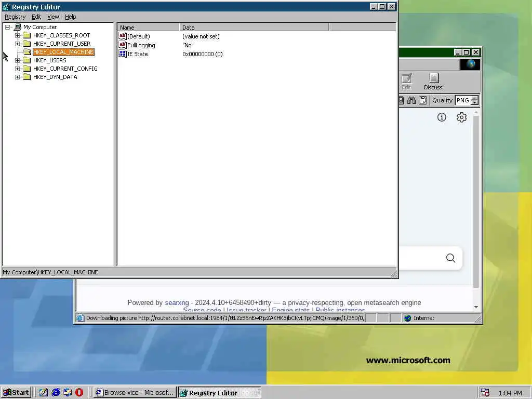Viewport: 532px width, 399px height.
Task: Click the binoculars find icon in browser toolbar
Action: (x=411, y=100)
